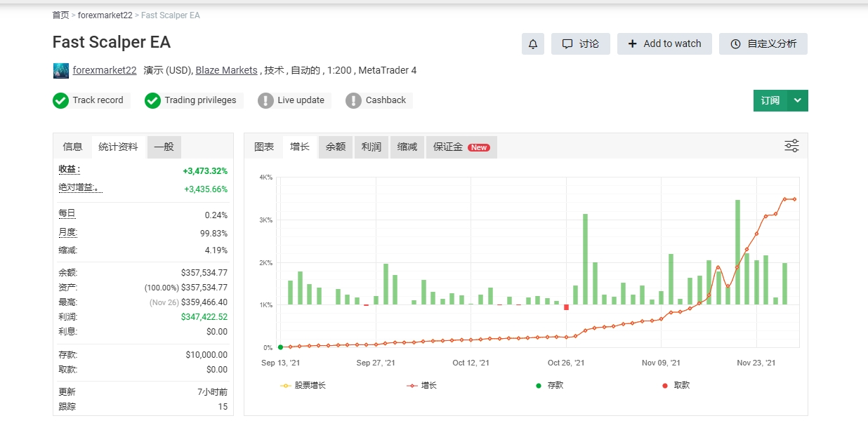Click the Trading privileges green checkmark
This screenshot has height=423, width=868.
(152, 100)
